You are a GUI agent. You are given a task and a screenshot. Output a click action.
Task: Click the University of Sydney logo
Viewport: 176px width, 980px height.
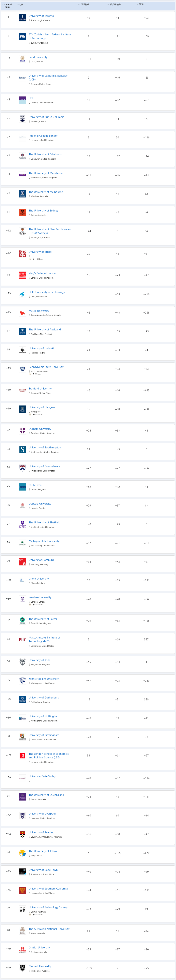[x=22, y=213]
